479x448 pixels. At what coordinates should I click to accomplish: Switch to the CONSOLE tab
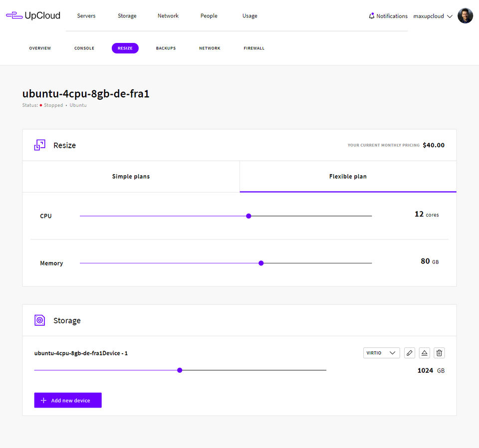(x=84, y=48)
